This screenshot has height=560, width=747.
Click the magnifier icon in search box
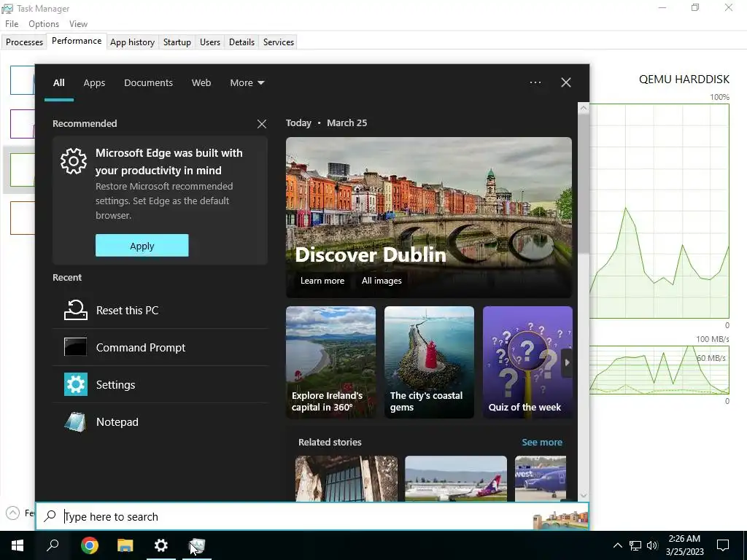[x=50, y=516]
